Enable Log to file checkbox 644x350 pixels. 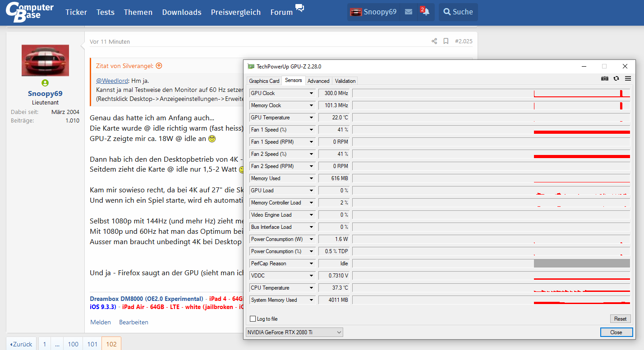pyautogui.click(x=253, y=319)
